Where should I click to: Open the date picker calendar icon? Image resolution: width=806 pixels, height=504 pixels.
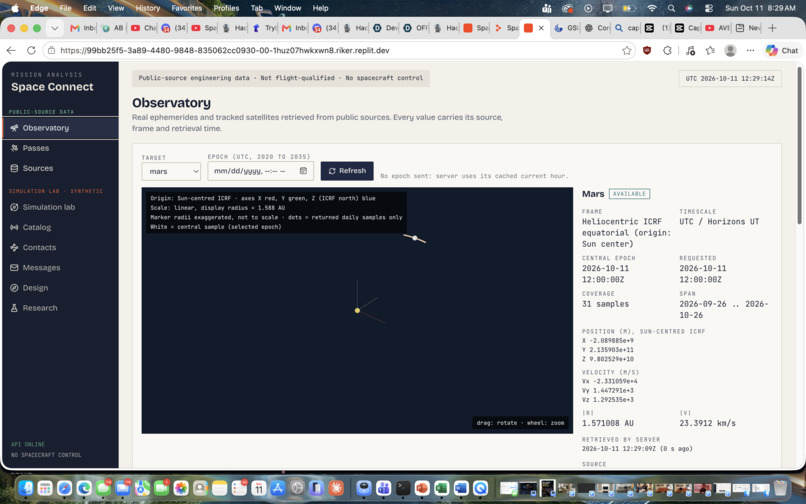303,171
